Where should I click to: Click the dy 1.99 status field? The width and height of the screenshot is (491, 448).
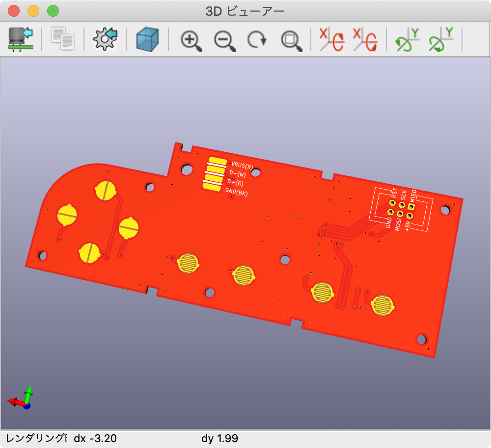[219, 438]
